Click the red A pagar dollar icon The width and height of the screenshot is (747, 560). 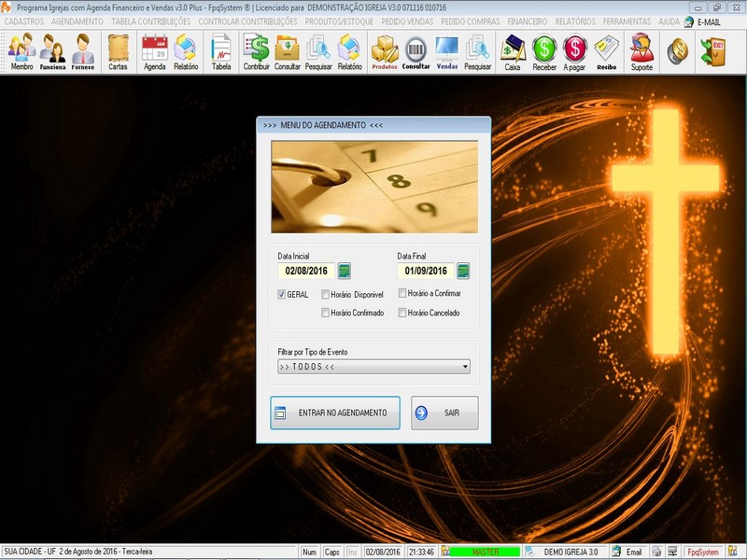tap(574, 52)
